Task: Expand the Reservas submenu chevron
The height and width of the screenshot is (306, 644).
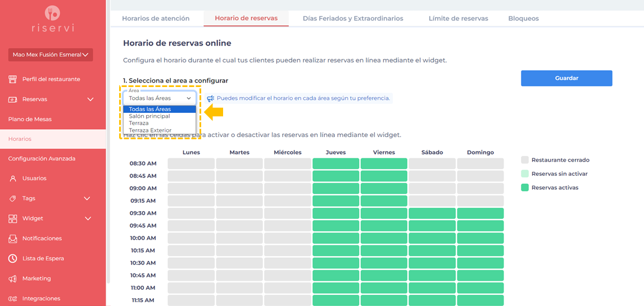Action: pyautogui.click(x=90, y=99)
